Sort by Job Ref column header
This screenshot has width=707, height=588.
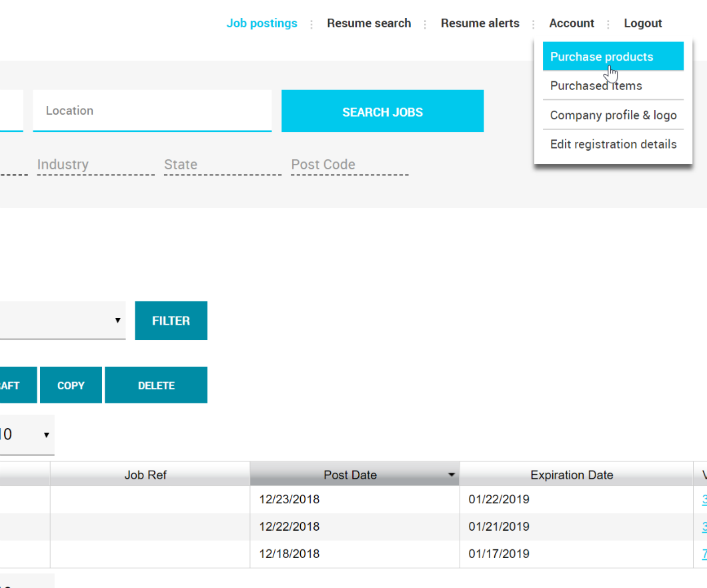pyautogui.click(x=149, y=475)
